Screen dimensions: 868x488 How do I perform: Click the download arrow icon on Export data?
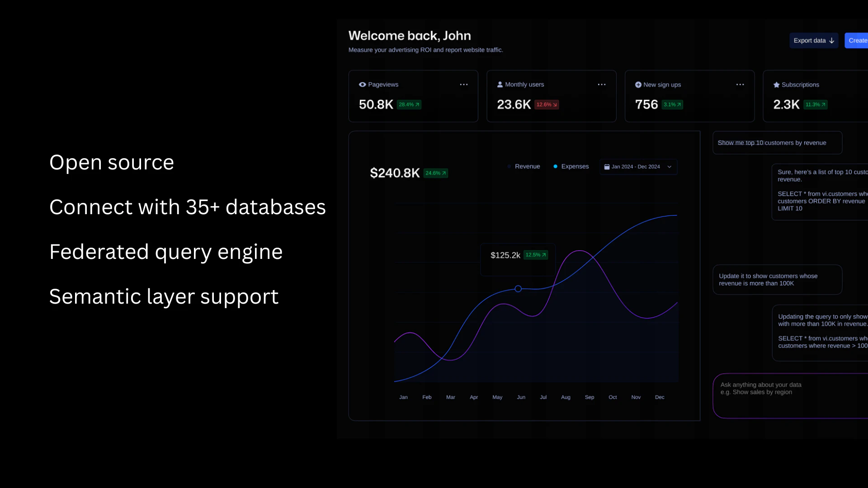click(x=832, y=40)
